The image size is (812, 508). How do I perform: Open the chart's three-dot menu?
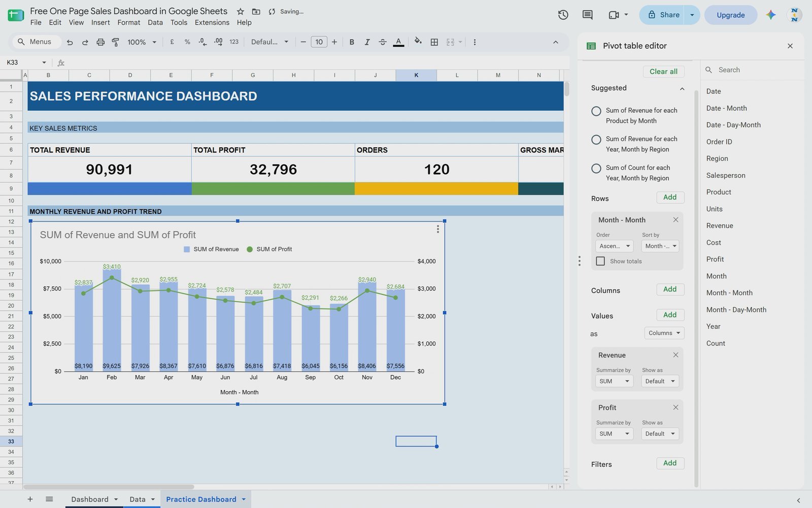(437, 229)
